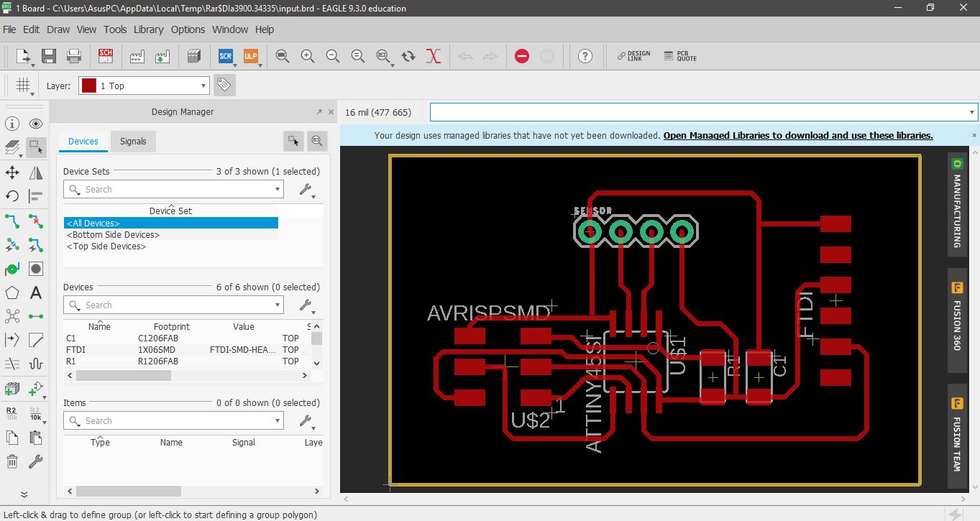Open the Tools menu

point(115,29)
